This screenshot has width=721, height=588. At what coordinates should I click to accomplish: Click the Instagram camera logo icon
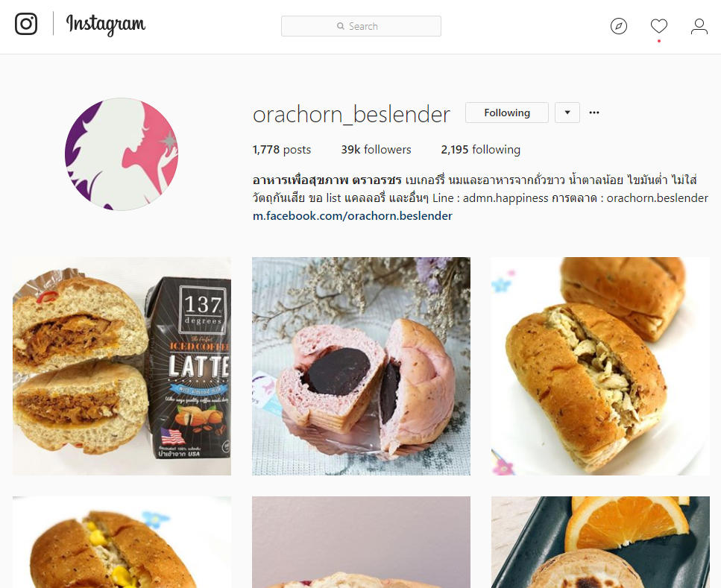coord(26,24)
